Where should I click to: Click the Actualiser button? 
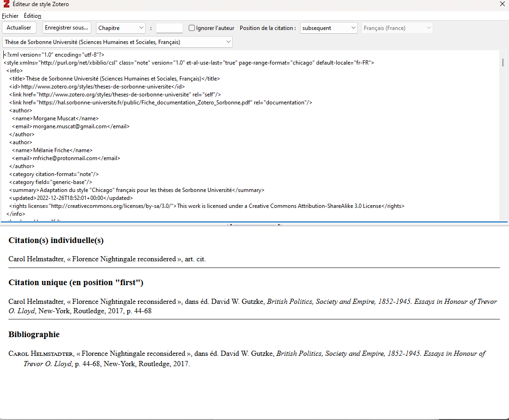pyautogui.click(x=19, y=28)
